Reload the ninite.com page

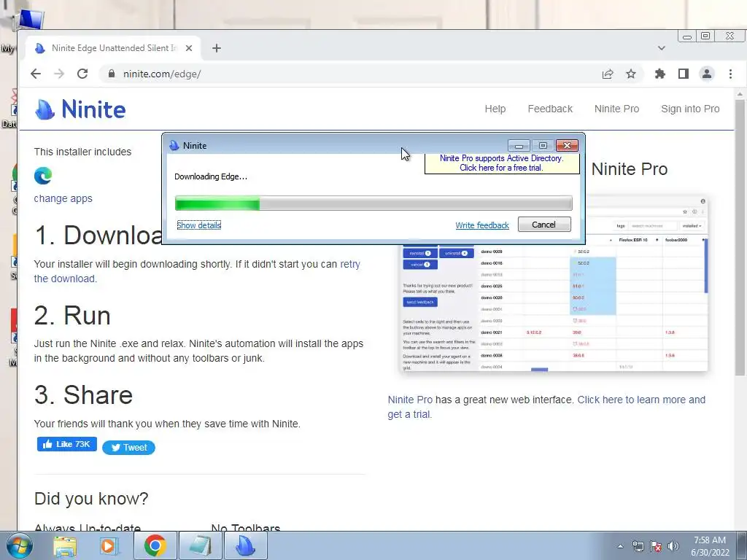coord(82,74)
